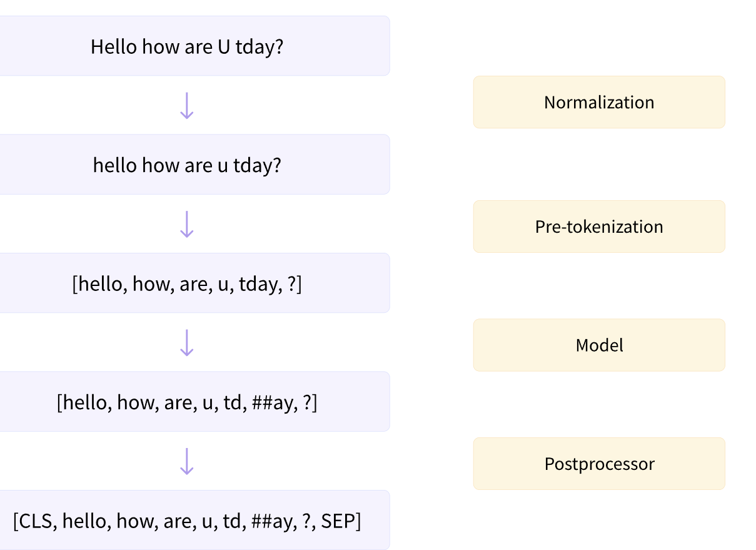
Task: Click the "Hello how are U tday?" box
Action: coord(187,46)
